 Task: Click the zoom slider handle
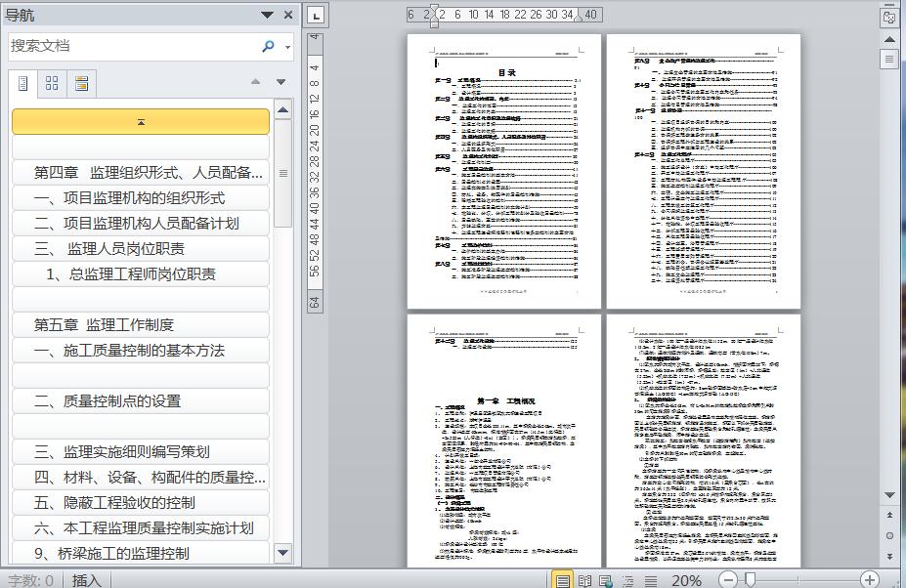(x=750, y=579)
